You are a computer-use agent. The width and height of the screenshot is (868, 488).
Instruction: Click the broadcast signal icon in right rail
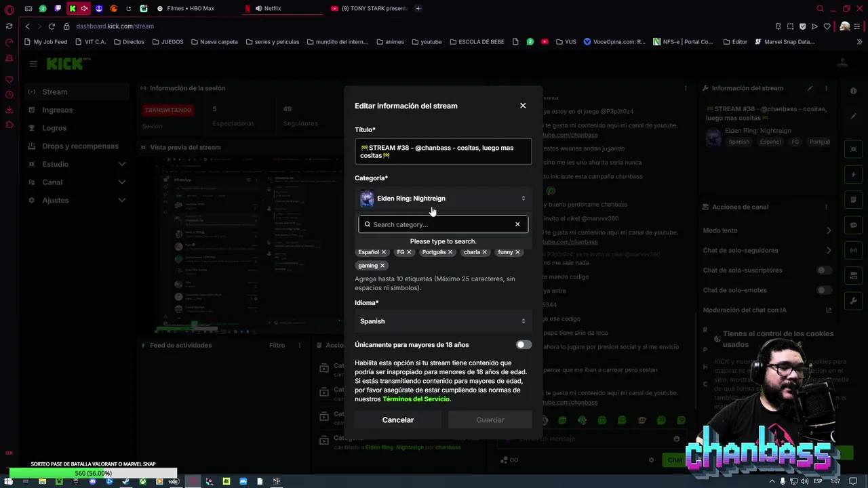tap(854, 250)
